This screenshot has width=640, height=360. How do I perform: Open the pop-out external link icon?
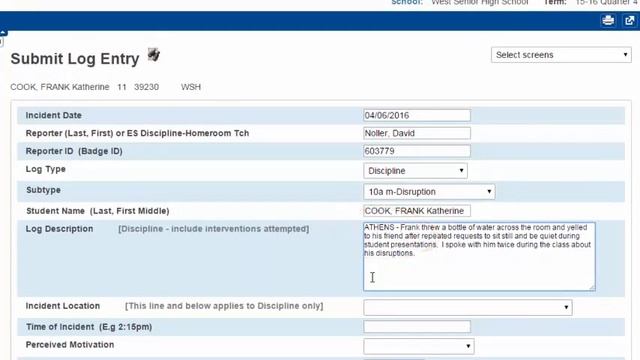click(x=630, y=20)
